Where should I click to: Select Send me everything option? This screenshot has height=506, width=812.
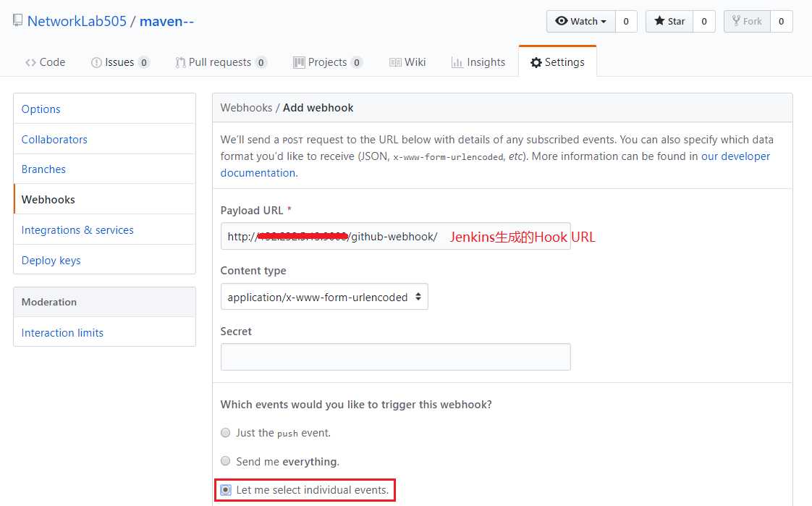point(225,461)
